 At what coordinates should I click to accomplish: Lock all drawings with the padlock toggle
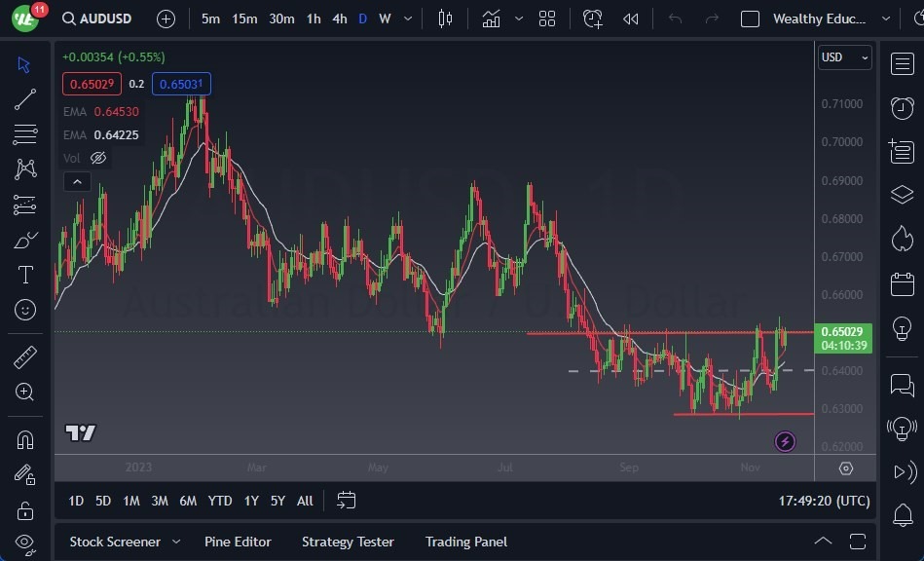pyautogui.click(x=26, y=509)
